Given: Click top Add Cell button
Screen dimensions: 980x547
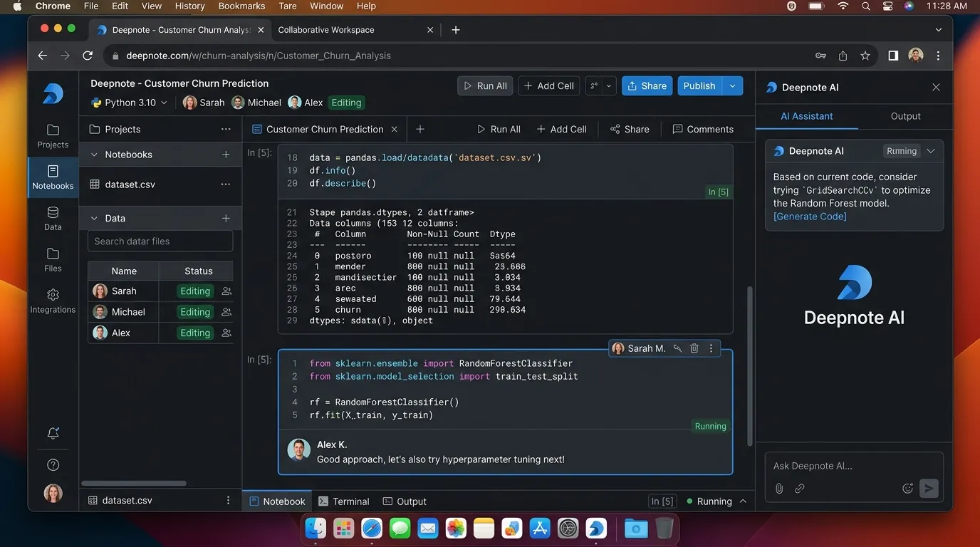Looking at the screenshot, I should pos(549,85).
